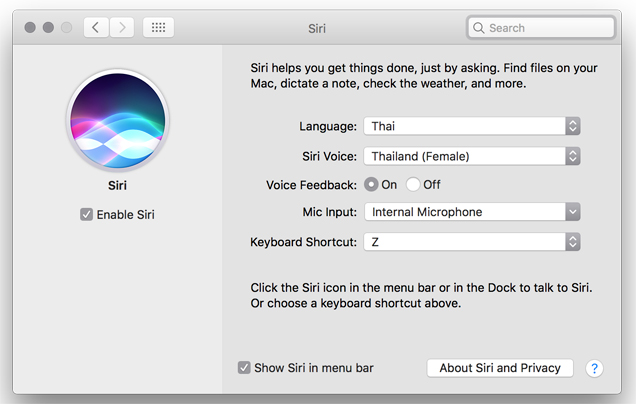636x404 pixels.
Task: Toggle Show Siri in menu bar
Action: pos(244,367)
